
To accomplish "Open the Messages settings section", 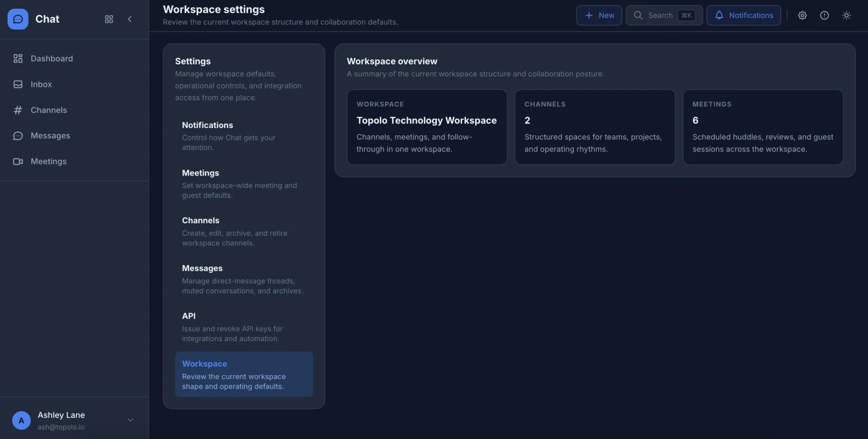I will [x=244, y=279].
